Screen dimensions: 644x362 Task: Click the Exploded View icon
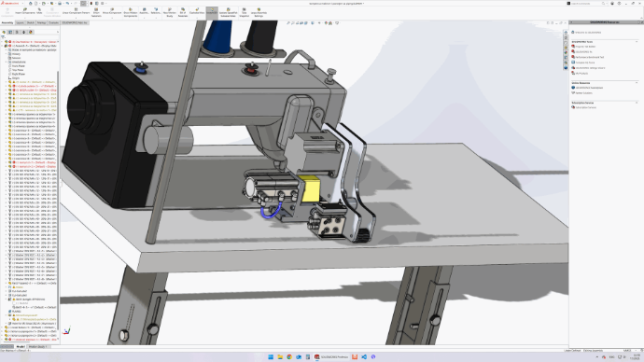[x=197, y=10]
